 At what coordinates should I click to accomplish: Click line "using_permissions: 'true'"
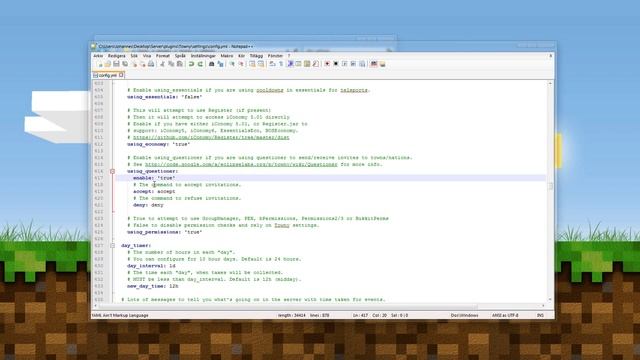coord(164,232)
